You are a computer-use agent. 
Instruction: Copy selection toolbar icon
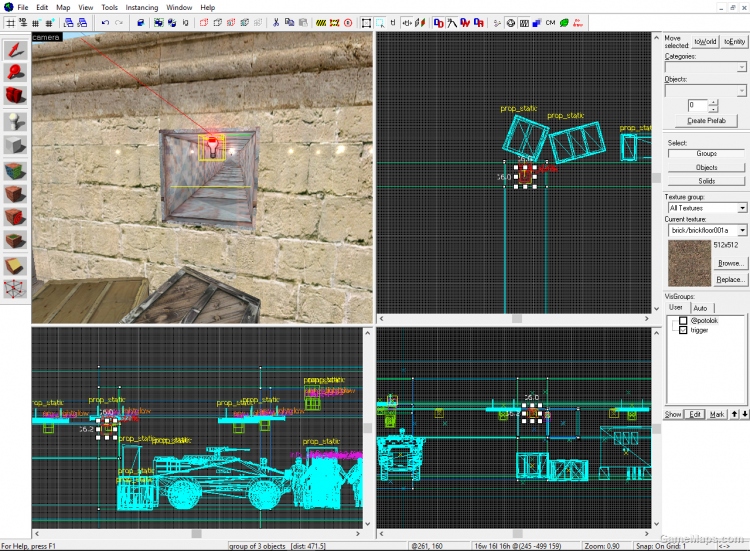point(289,22)
